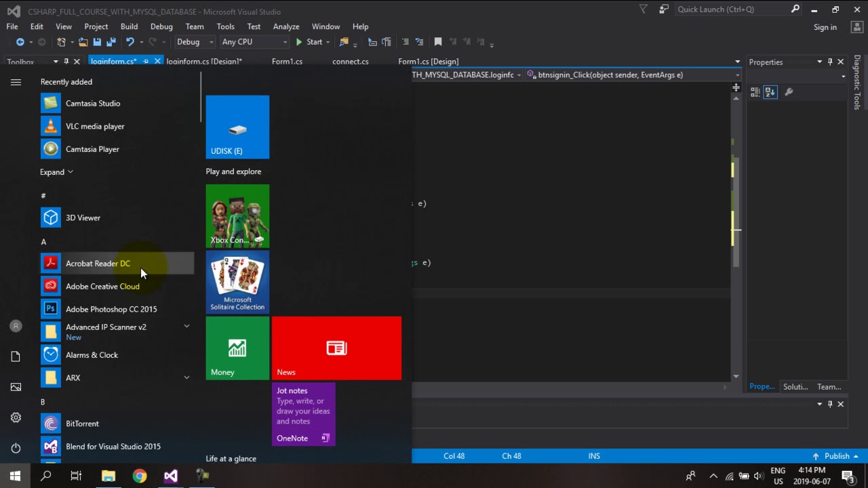Launch BitTorrent from app list
The image size is (868, 488).
pyautogui.click(x=117, y=424)
